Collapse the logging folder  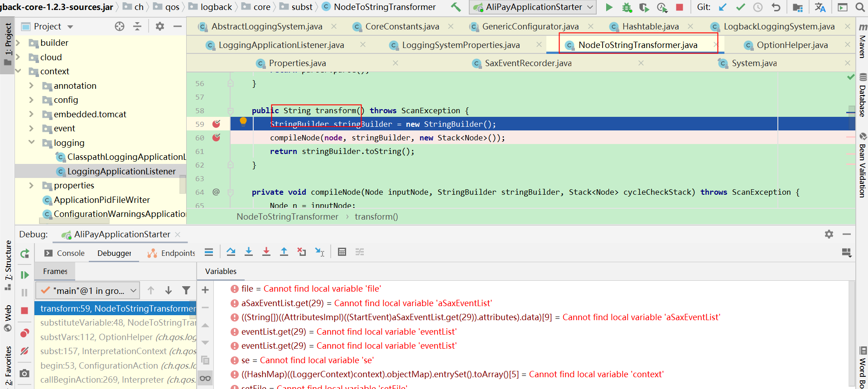[31, 143]
